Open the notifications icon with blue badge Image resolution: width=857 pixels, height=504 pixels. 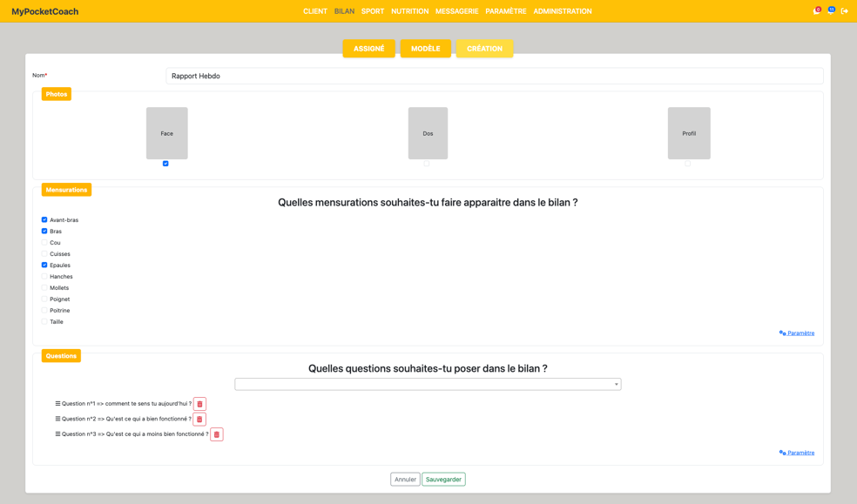(831, 11)
